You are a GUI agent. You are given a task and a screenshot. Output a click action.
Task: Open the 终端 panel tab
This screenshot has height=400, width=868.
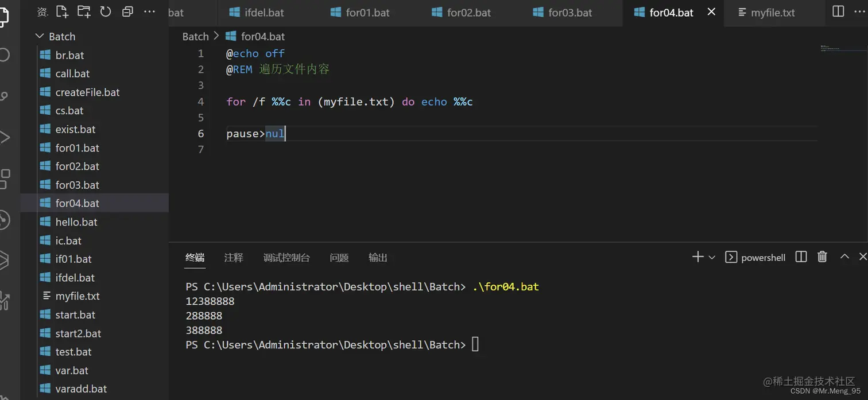tap(195, 258)
